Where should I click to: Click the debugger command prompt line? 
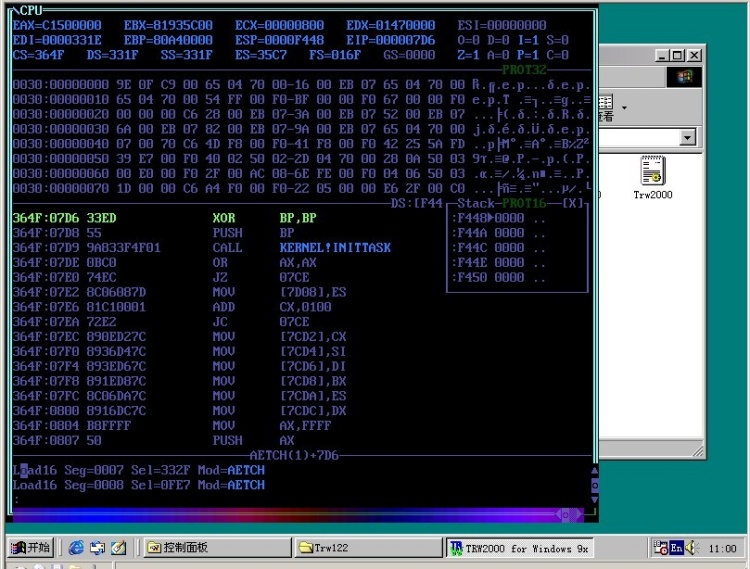click(301, 500)
